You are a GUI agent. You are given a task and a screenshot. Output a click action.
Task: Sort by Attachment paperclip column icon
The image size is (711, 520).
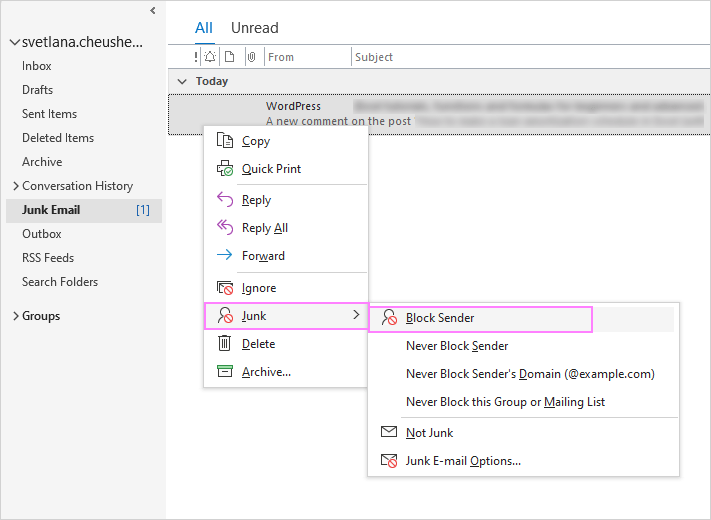[x=252, y=57]
